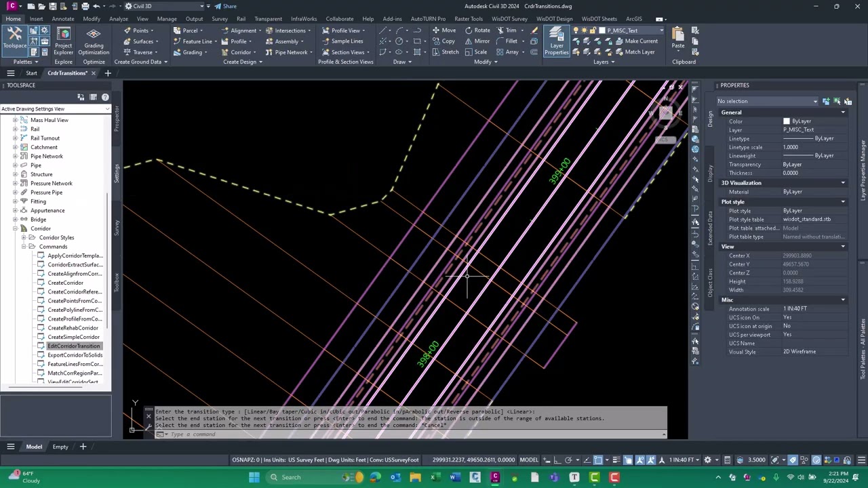Toggle the MODEL space button in status bar
This screenshot has height=488, width=868.
pos(529,460)
